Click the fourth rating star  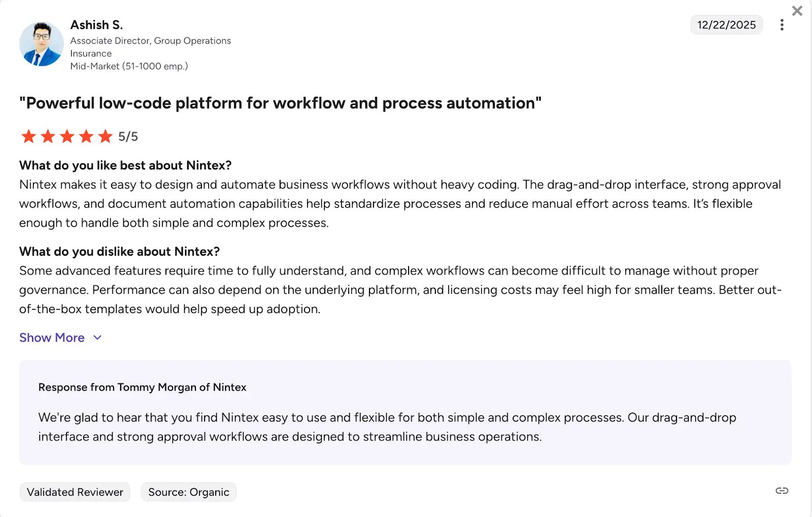(x=86, y=136)
